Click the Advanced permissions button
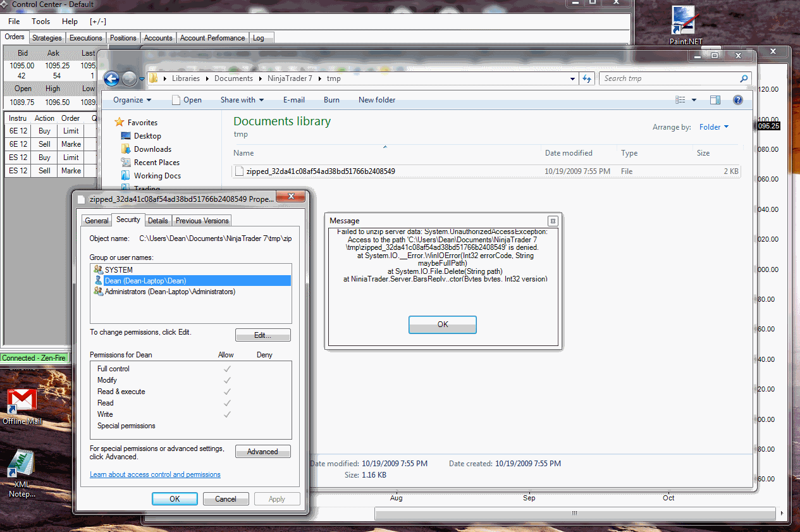This screenshot has height=532, width=800. coord(263,452)
